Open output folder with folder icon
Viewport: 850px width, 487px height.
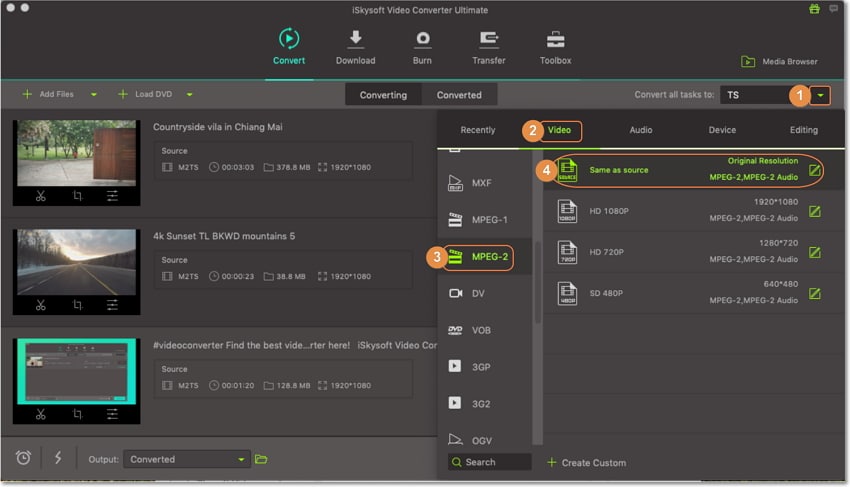[261, 459]
